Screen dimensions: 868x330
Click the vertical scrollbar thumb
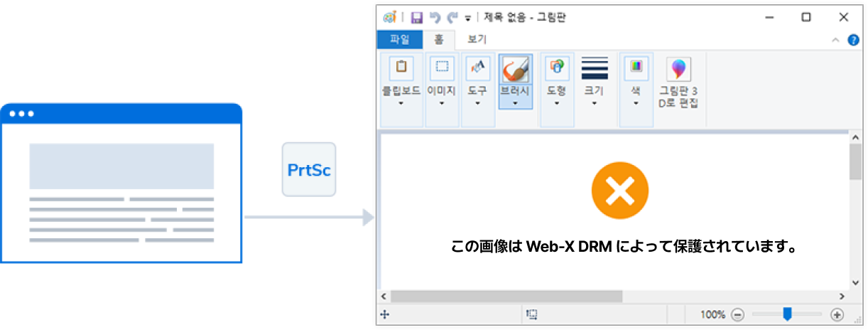pos(855,161)
